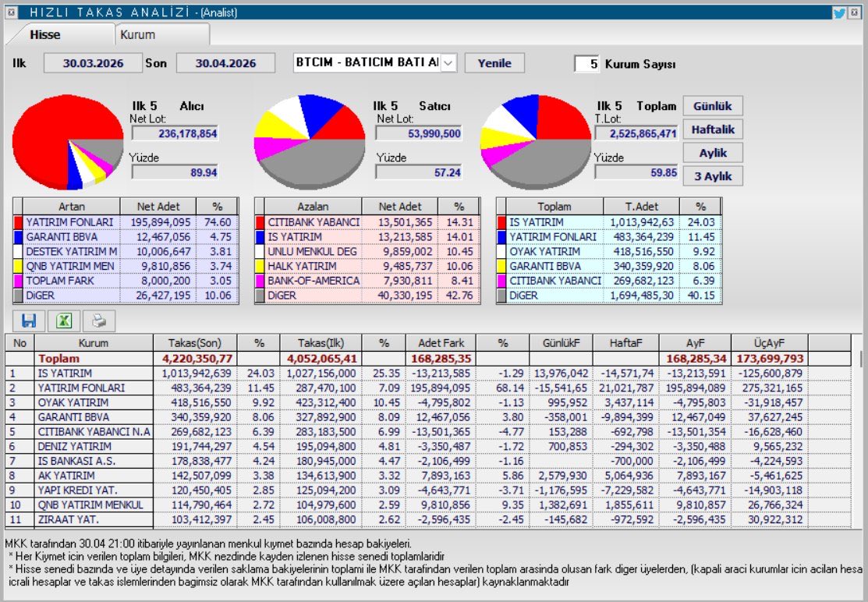Screen dimensions: 868x602
Task: Select the OYAK YATIRIM row in main table
Action: [x=428, y=403]
